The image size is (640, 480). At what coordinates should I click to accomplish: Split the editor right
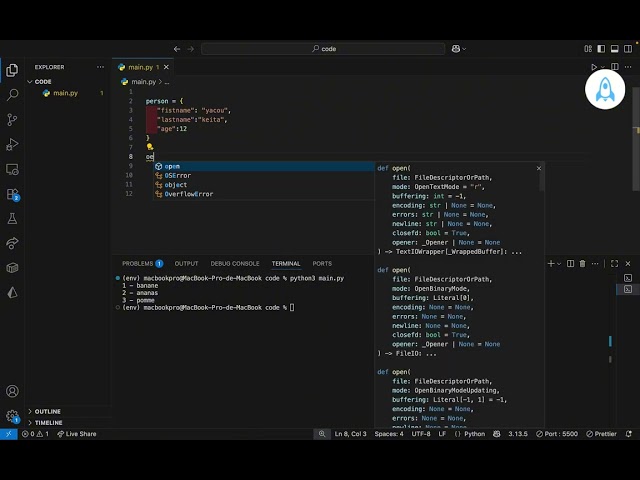point(615,67)
